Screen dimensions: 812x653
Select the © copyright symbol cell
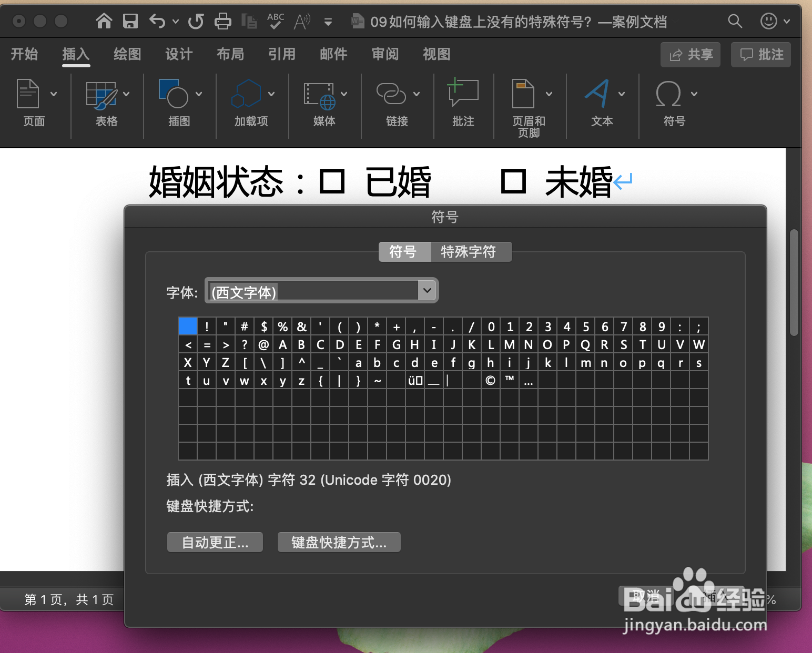(x=491, y=380)
